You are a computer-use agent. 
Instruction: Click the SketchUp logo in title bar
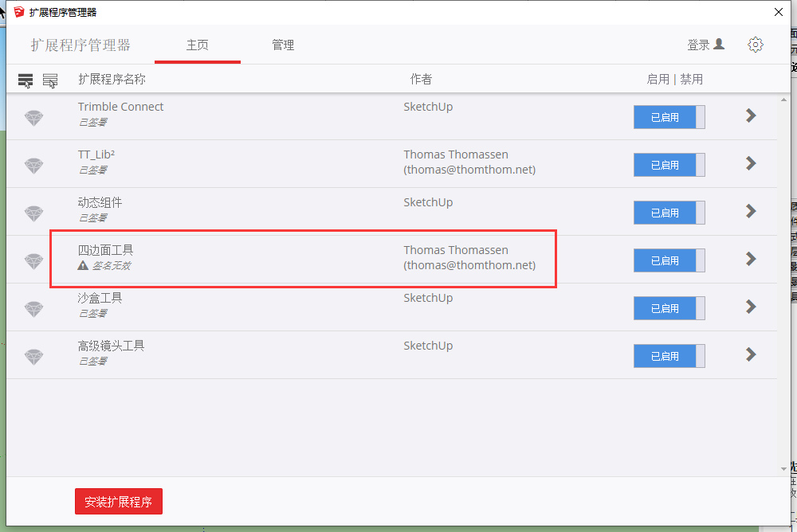tap(19, 12)
